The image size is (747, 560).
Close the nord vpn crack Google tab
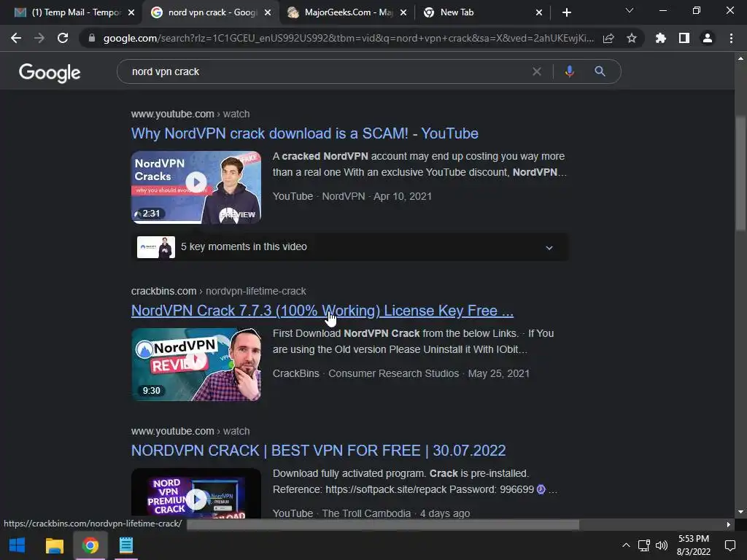click(x=268, y=12)
